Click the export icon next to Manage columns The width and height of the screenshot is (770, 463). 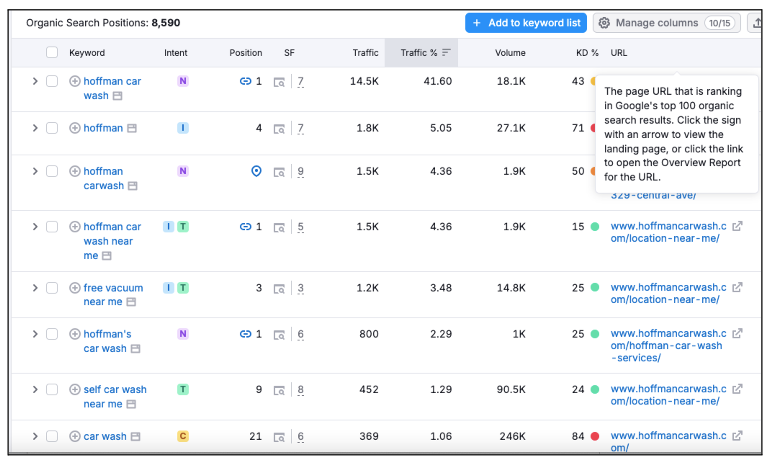(x=756, y=23)
